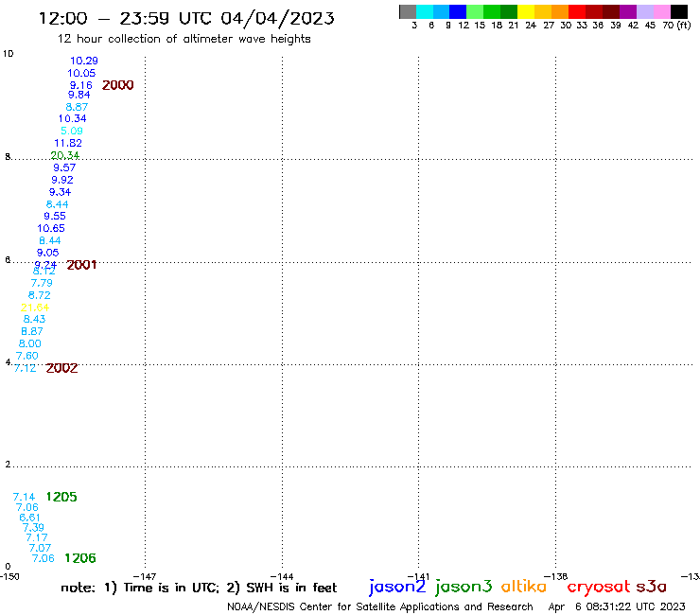Click the jason2 satellite legend label

click(x=397, y=587)
